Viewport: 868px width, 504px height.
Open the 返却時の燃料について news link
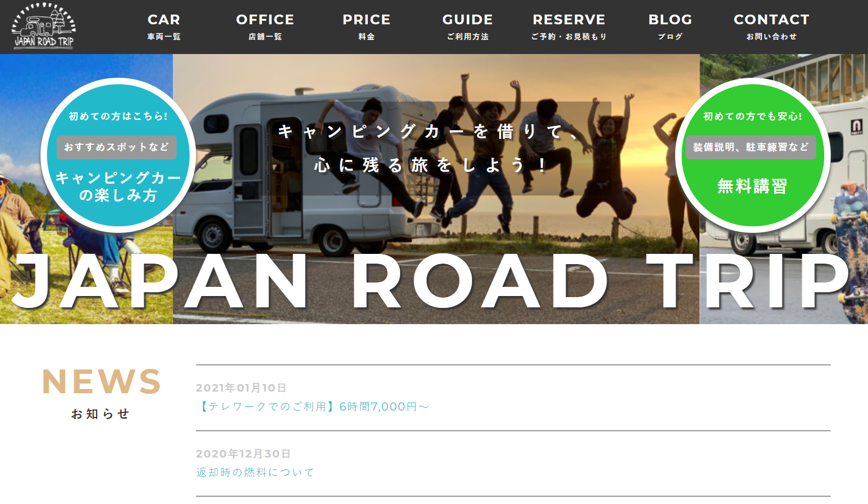(255, 473)
